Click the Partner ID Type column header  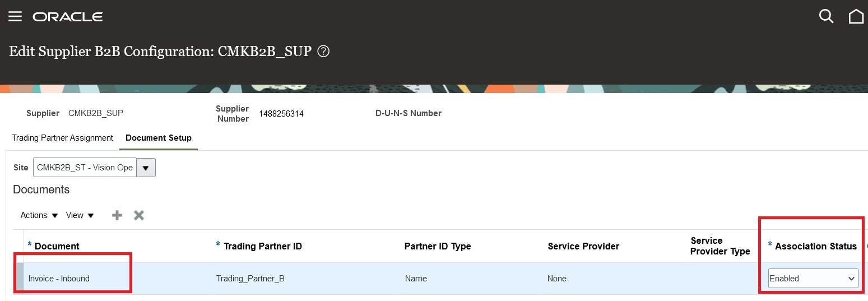tap(438, 246)
